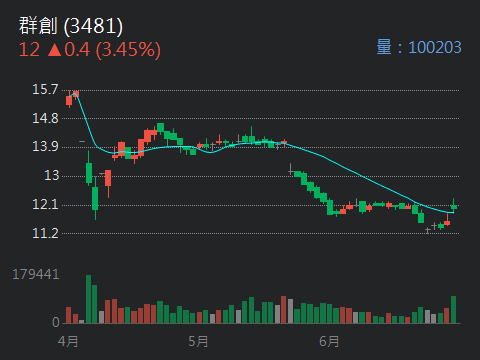Click the last green candlestick at chart's right end
Screen dimensions: 480x360
tap(453, 206)
